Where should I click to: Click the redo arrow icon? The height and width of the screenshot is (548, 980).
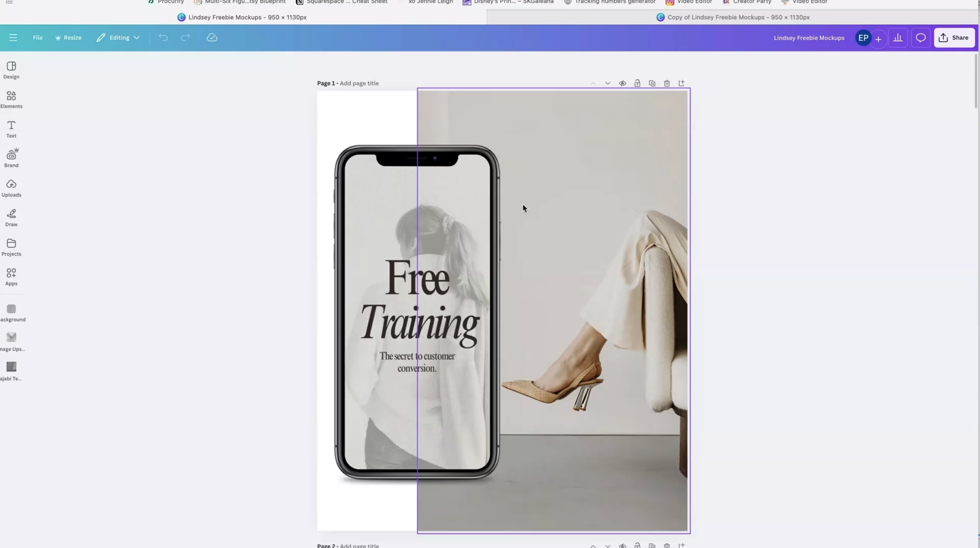185,38
